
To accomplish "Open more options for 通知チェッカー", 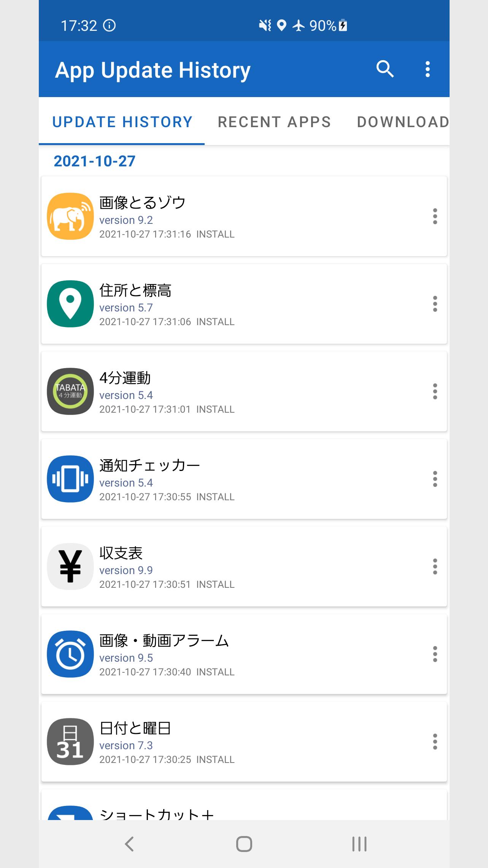I will [x=435, y=479].
